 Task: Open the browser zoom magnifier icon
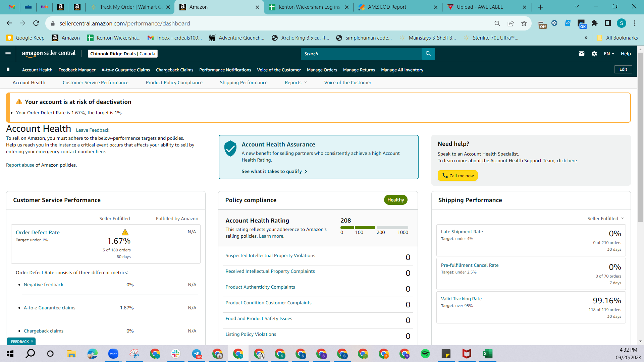click(x=497, y=23)
